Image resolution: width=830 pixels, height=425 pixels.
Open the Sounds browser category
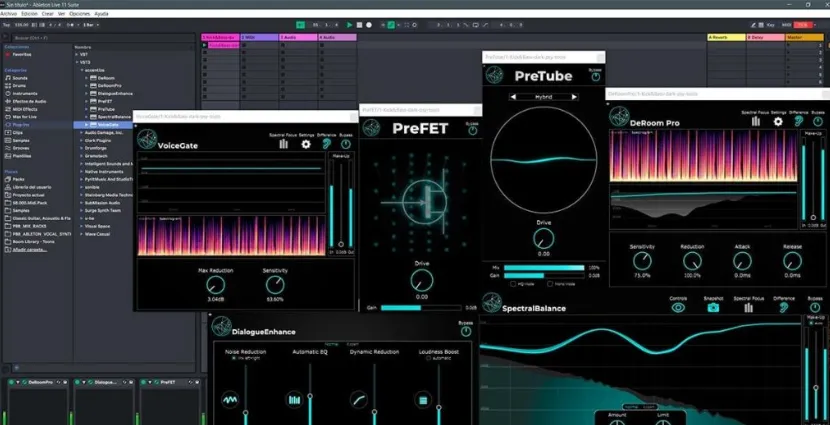20,78
